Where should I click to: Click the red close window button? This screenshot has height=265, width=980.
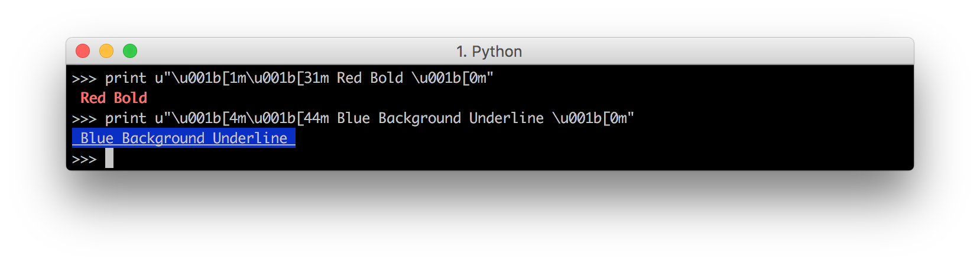83,51
